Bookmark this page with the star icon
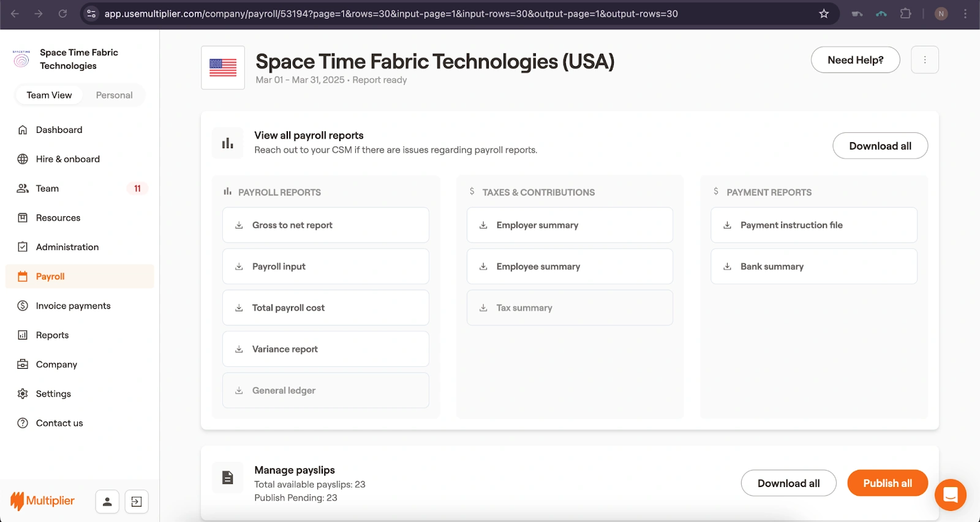Viewport: 980px width, 522px height. click(x=824, y=13)
